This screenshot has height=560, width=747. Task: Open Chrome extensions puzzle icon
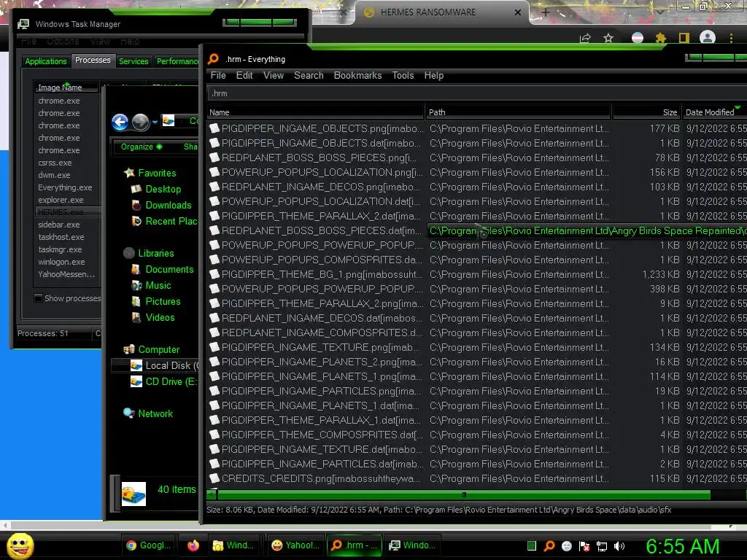coord(661,38)
